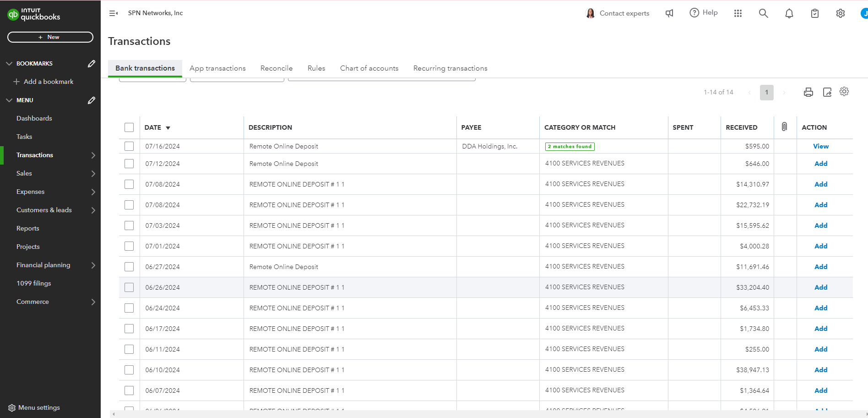The image size is (868, 418).
Task: Edit menu with the pencil icon
Action: (92, 100)
